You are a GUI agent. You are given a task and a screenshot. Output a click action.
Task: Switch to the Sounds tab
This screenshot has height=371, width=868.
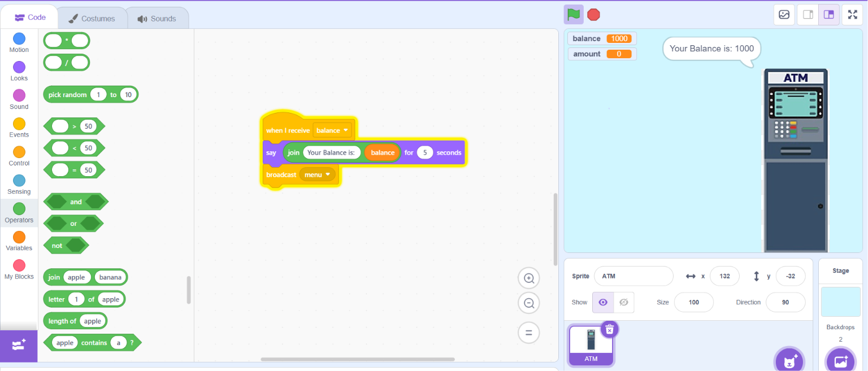point(157,19)
